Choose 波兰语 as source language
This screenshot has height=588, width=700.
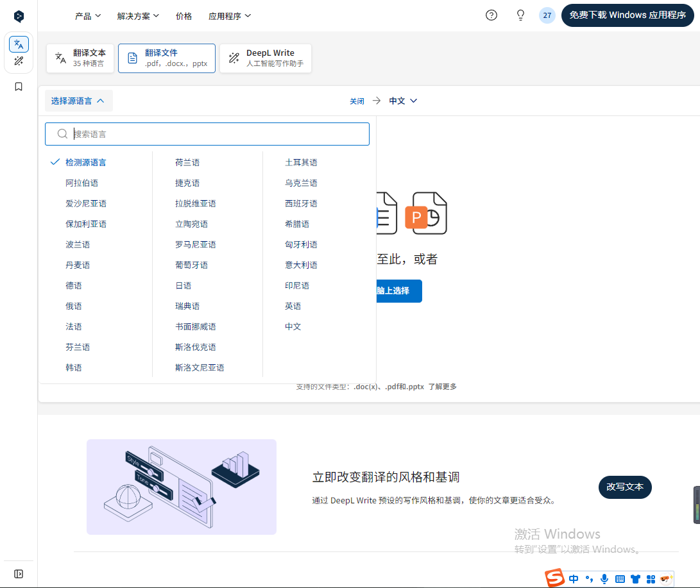(78, 244)
